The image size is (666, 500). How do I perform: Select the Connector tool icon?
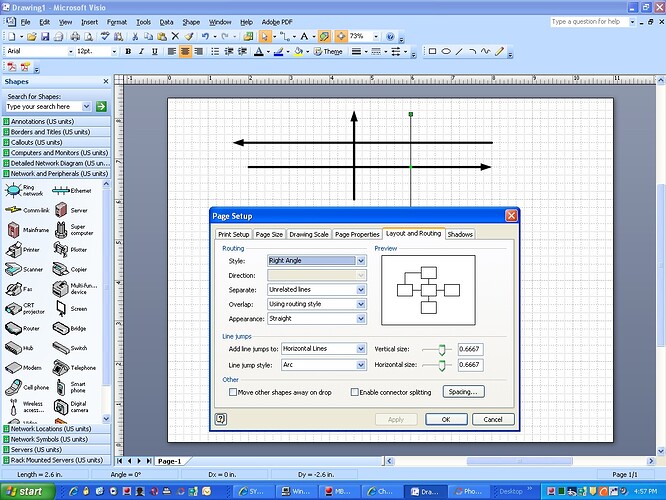(x=285, y=37)
